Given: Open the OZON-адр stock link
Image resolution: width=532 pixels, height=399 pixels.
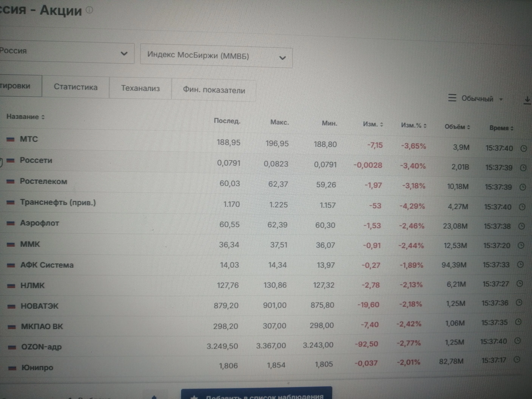Looking at the screenshot, I should pyautogui.click(x=42, y=347).
